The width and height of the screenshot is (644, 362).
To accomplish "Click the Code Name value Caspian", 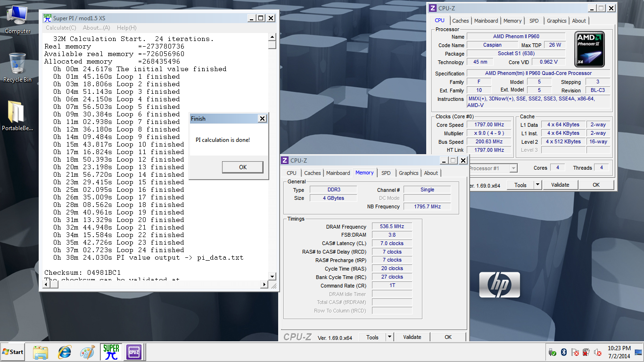I will pyautogui.click(x=492, y=45).
